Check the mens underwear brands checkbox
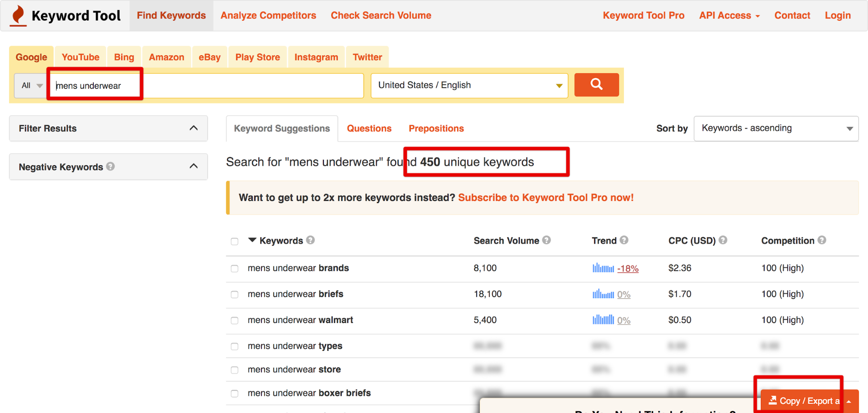Viewport: 868px width, 413px height. click(234, 269)
